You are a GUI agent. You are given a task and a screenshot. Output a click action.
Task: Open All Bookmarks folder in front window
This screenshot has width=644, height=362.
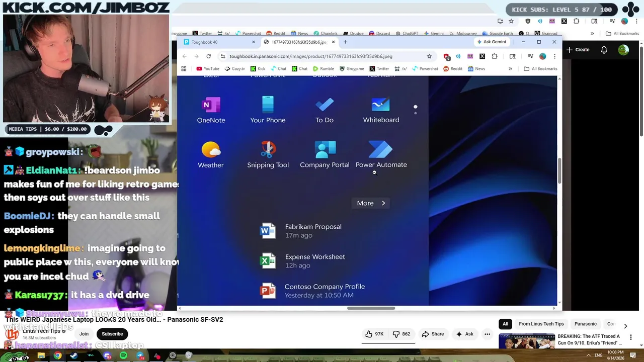[x=540, y=69]
